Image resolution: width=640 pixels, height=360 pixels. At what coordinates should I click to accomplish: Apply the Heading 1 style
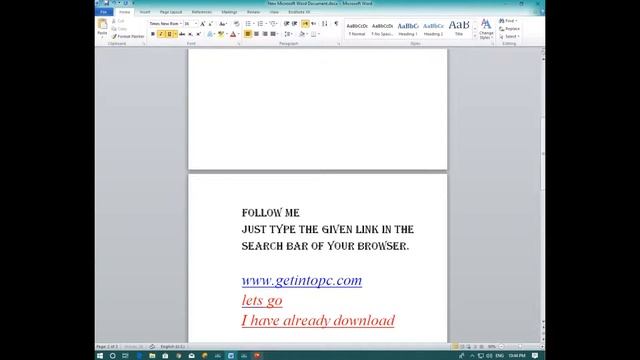pyautogui.click(x=408, y=29)
